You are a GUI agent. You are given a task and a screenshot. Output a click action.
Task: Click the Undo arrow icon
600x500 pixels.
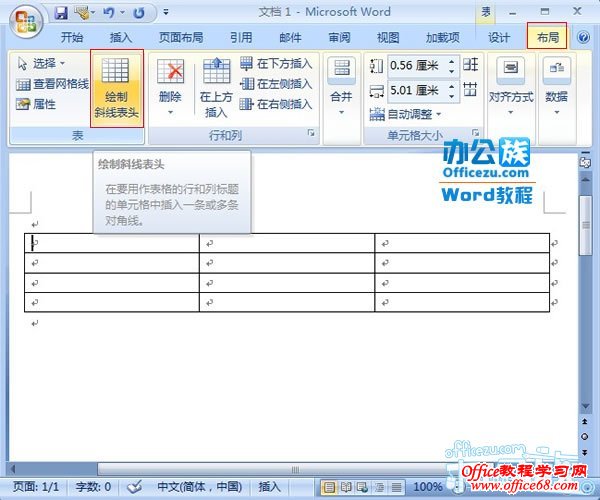(108, 13)
